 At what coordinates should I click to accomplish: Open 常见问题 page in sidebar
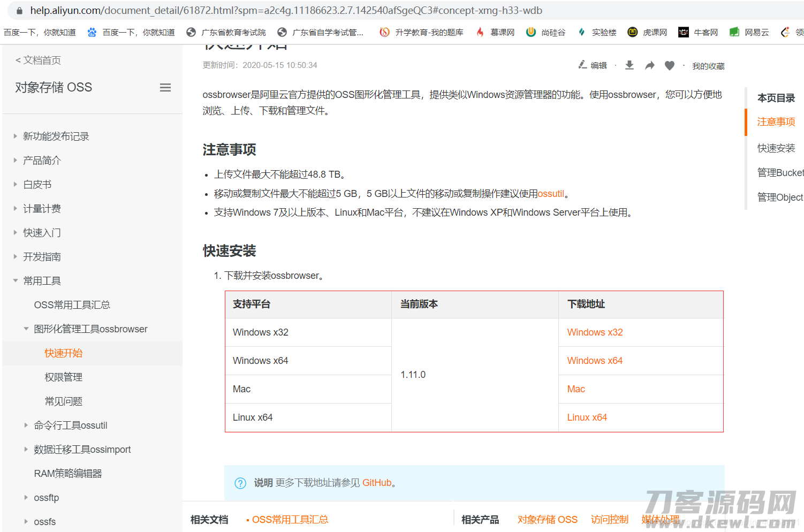pyautogui.click(x=64, y=401)
